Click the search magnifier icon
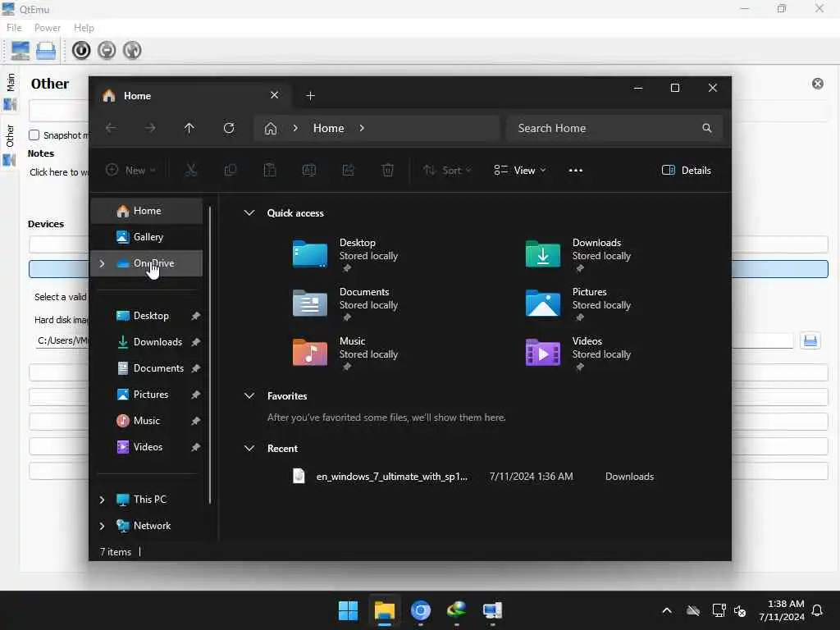The height and width of the screenshot is (630, 840). [x=706, y=128]
